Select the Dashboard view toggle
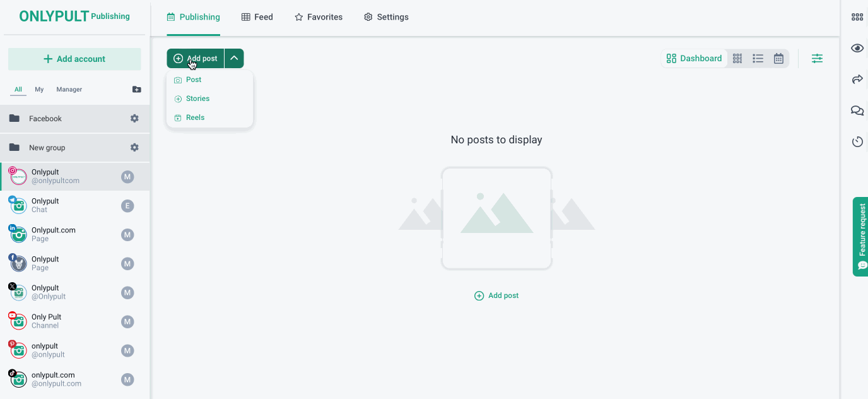This screenshot has height=399, width=868. pyautogui.click(x=695, y=59)
